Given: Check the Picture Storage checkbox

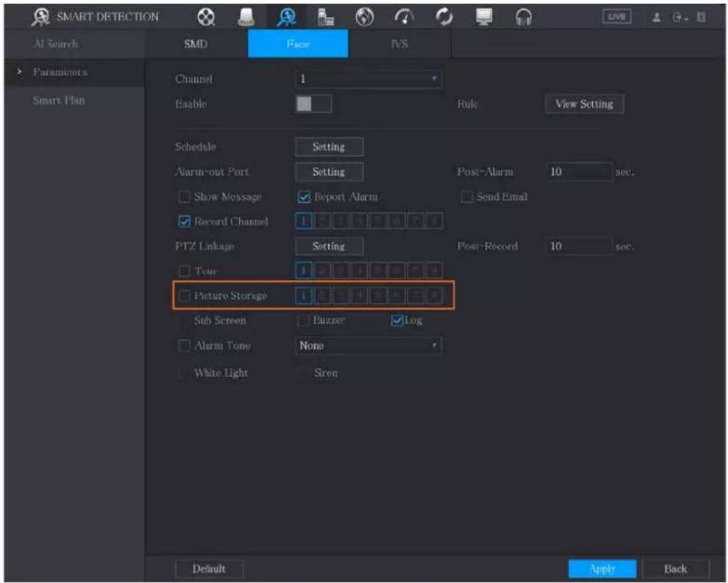Looking at the screenshot, I should click(x=185, y=295).
